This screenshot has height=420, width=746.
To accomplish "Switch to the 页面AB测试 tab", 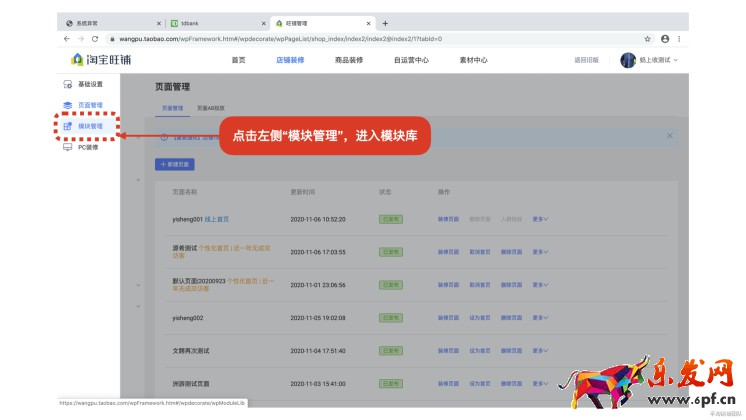I will click(x=210, y=108).
